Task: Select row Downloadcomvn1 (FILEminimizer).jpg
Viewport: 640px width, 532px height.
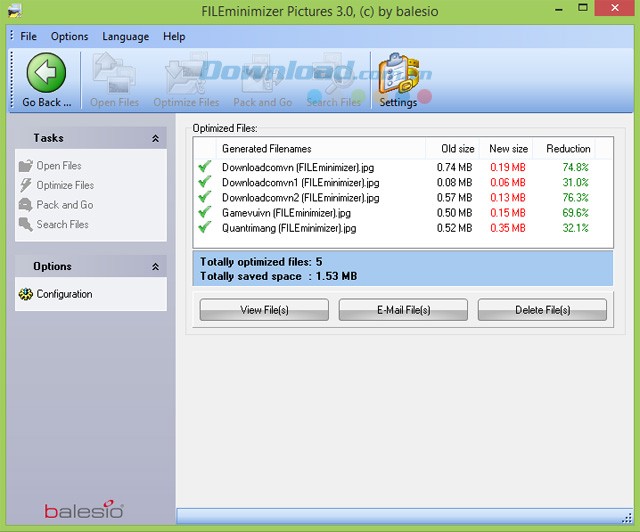Action: [403, 182]
